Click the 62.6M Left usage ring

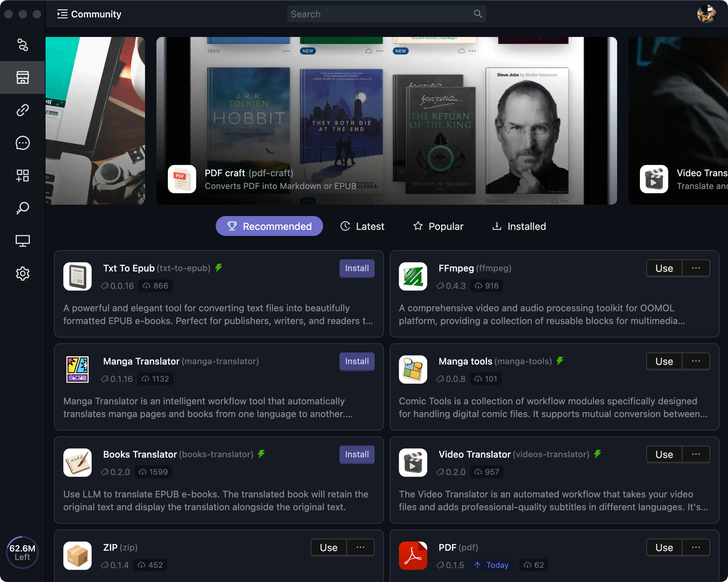(22, 552)
